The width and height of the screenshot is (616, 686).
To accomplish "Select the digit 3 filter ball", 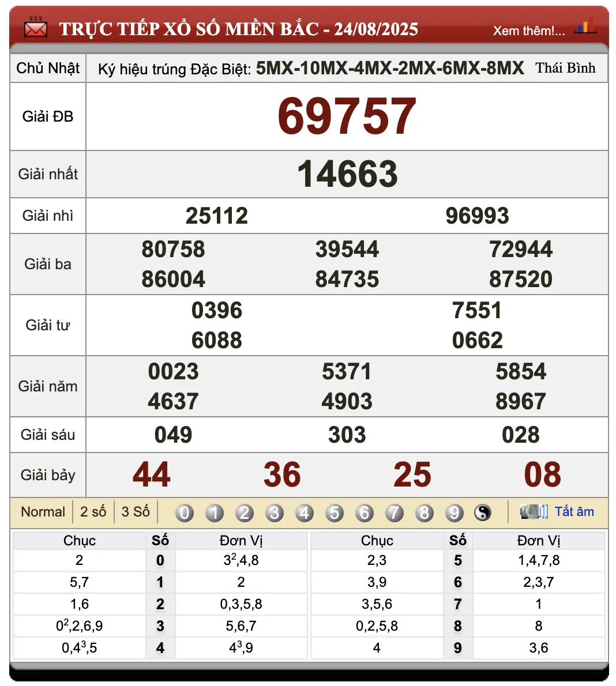I will coord(275,512).
